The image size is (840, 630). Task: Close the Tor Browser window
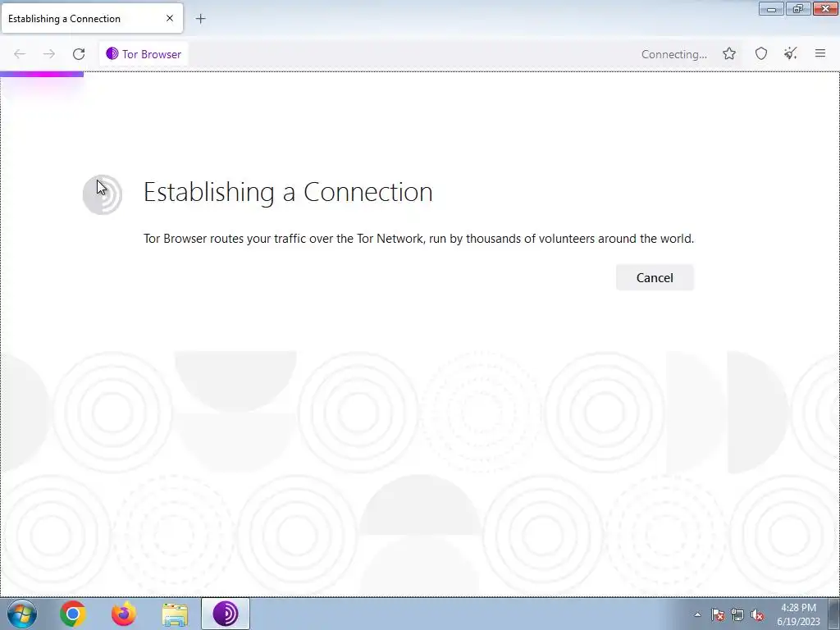tap(825, 8)
